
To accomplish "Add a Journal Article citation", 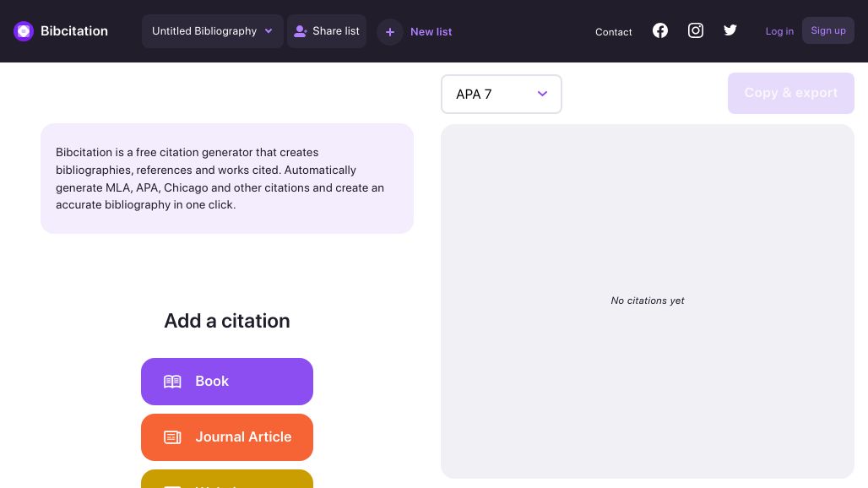I will pyautogui.click(x=227, y=437).
